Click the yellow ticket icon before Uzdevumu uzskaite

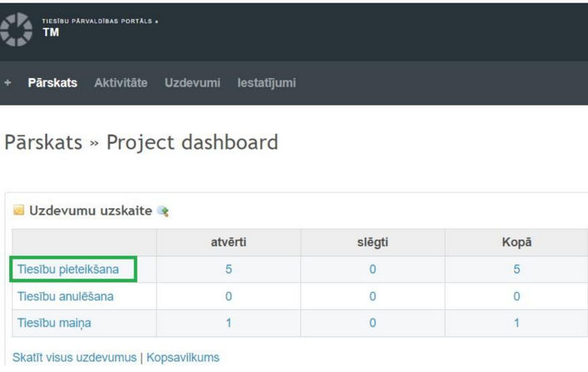click(x=18, y=211)
